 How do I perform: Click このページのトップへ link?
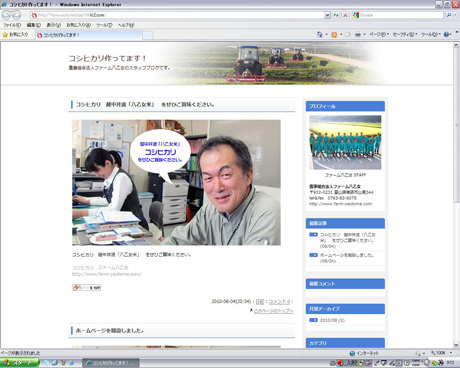(x=273, y=311)
